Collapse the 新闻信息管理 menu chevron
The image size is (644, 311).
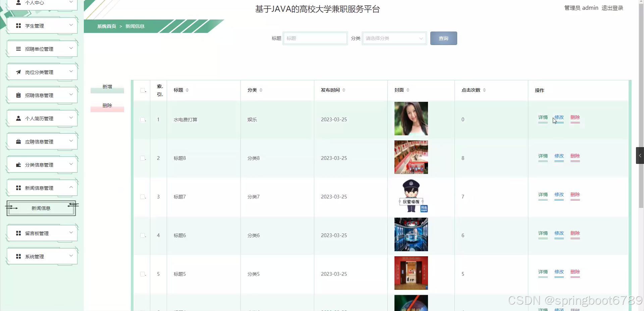click(71, 187)
